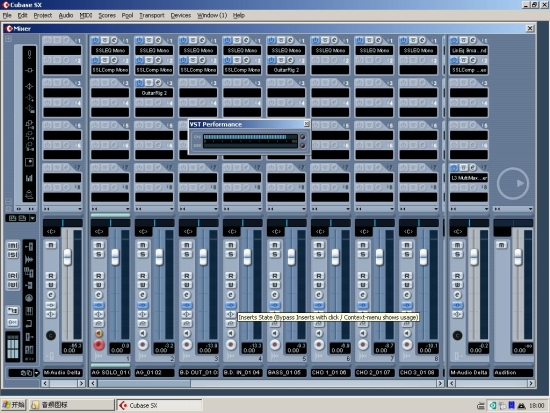
Task: Open editor for GuitarRig 2 insert on channel 2
Action: click(158, 82)
